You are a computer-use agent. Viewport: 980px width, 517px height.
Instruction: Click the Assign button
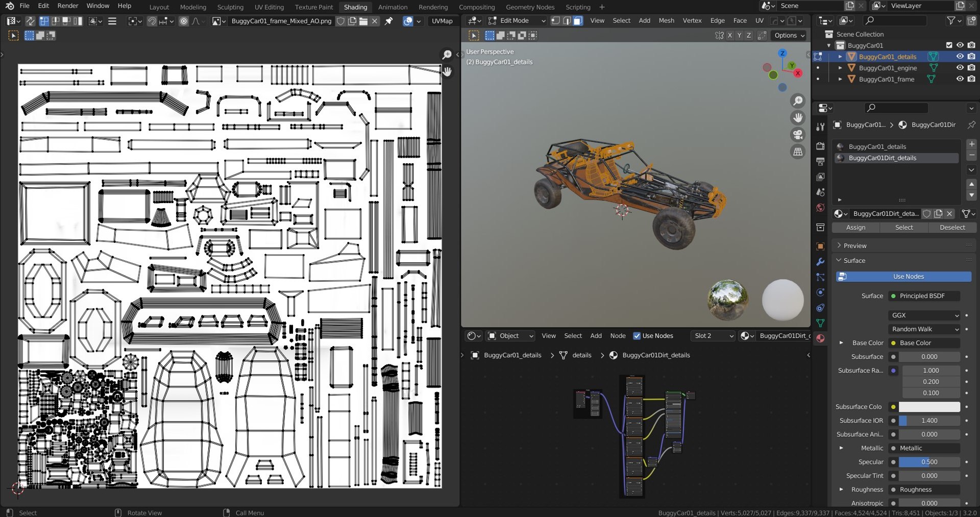[x=855, y=228]
